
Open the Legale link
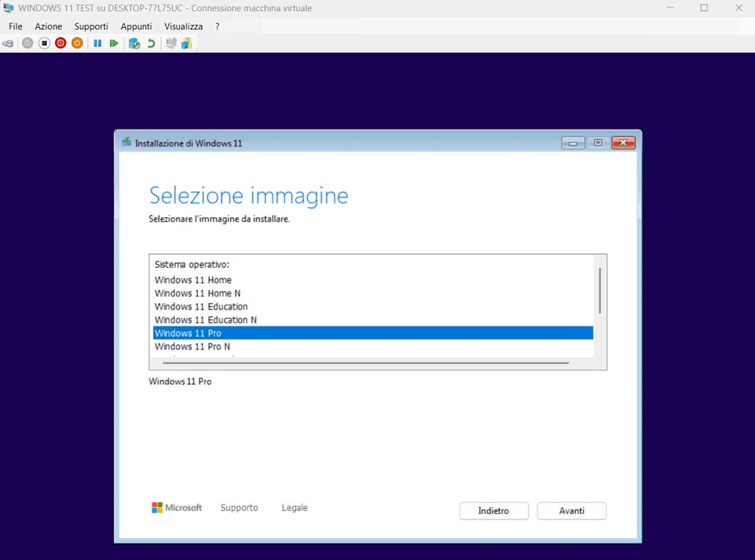294,507
